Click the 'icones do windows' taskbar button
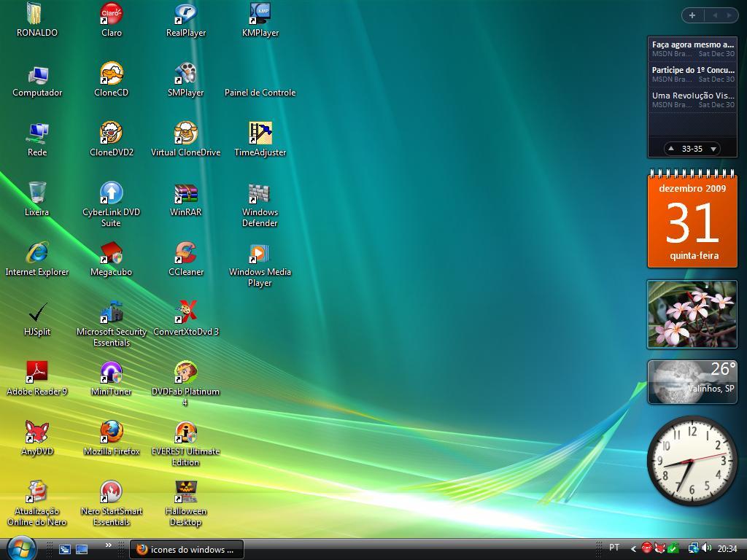Screen dimensions: 747x560 187,550
